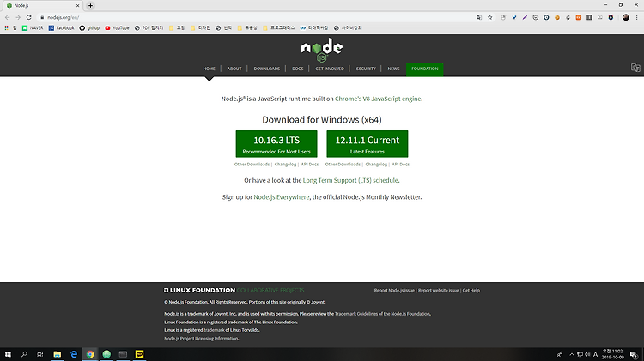Open the Windows Start menu
The width and height of the screenshot is (644, 361).
click(x=8, y=354)
